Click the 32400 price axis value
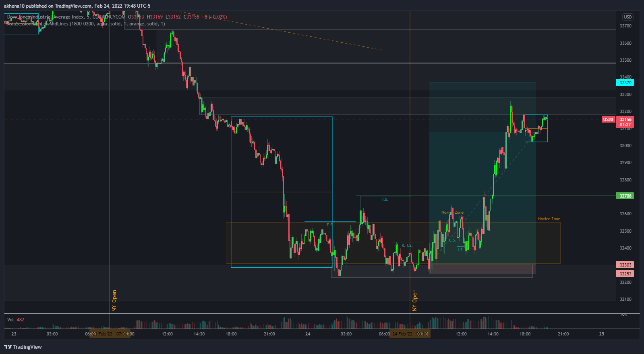 tap(625, 248)
